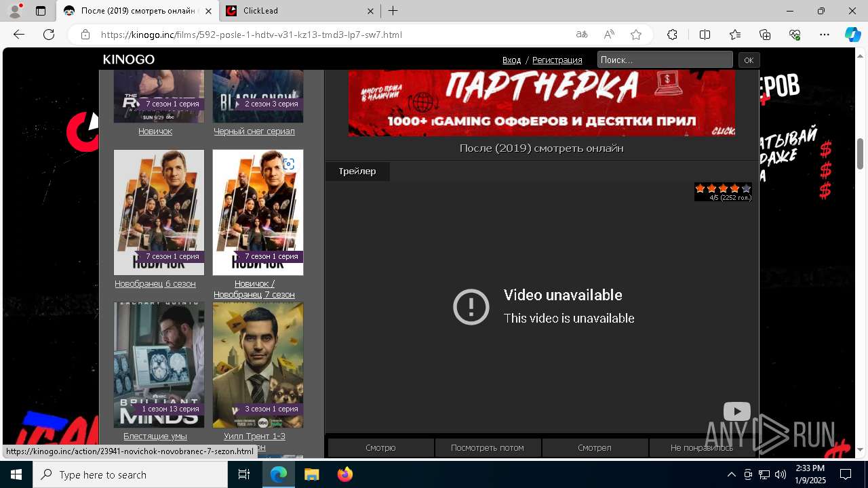Refresh the page with reload icon
This screenshot has height=488, width=868.
[x=49, y=35]
